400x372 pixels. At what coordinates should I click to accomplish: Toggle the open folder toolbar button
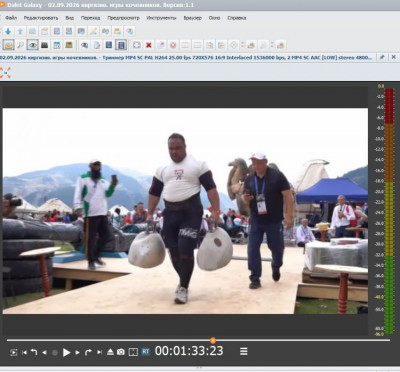9,45
